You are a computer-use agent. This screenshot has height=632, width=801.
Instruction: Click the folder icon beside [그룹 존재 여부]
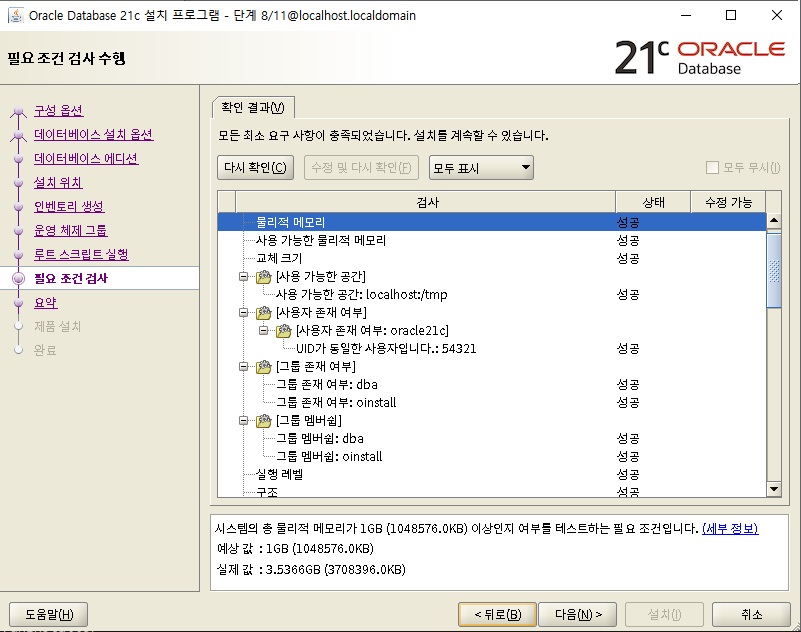[x=264, y=367]
